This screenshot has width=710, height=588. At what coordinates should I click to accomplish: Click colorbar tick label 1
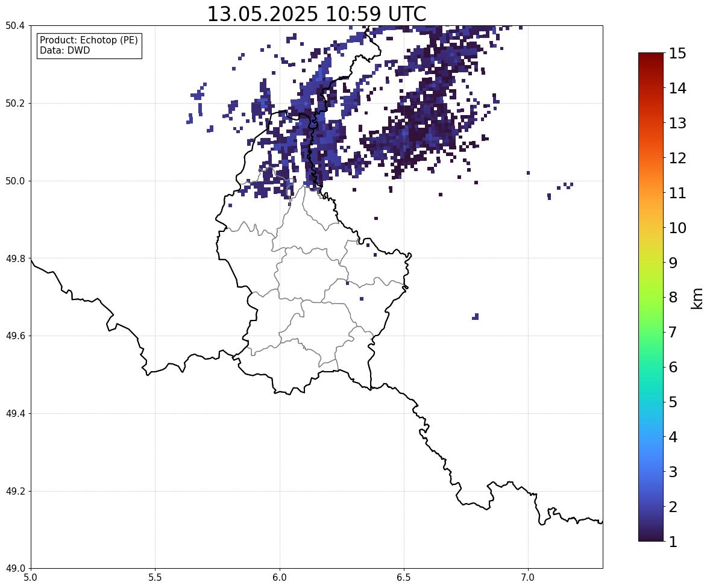[x=673, y=542]
